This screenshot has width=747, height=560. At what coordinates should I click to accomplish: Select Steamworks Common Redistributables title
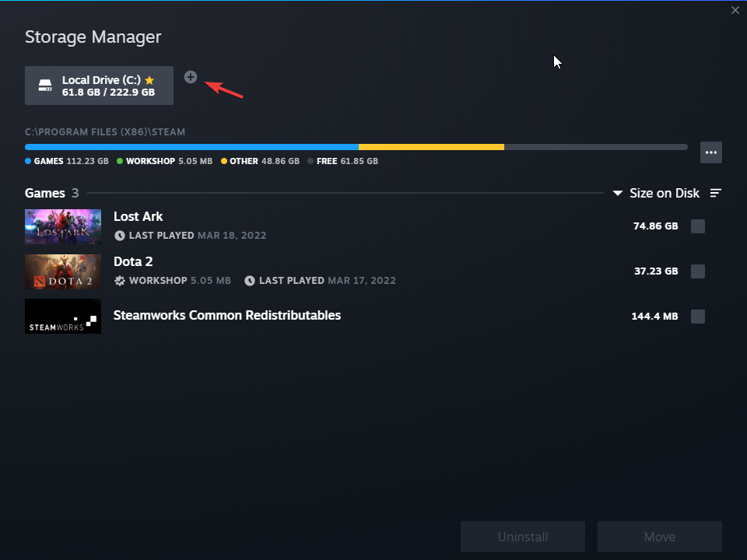click(x=226, y=315)
